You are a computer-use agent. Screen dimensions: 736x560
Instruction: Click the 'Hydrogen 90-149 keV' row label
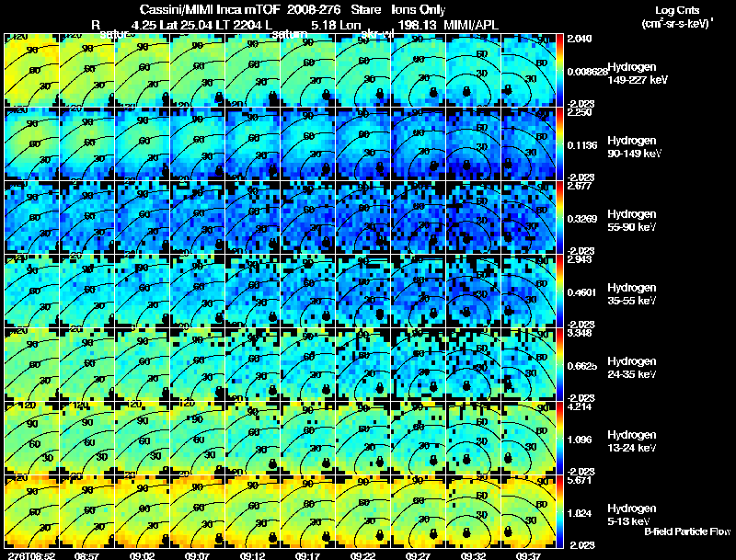(x=634, y=147)
